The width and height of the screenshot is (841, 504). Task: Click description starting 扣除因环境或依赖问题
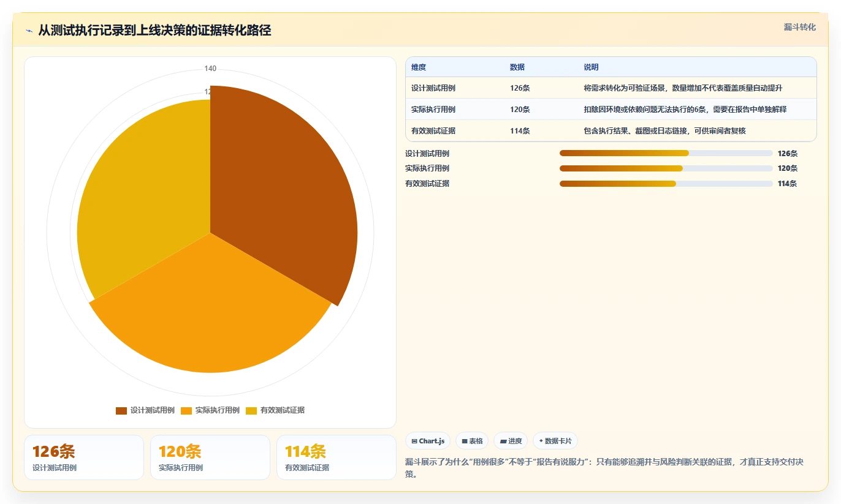[x=685, y=110]
